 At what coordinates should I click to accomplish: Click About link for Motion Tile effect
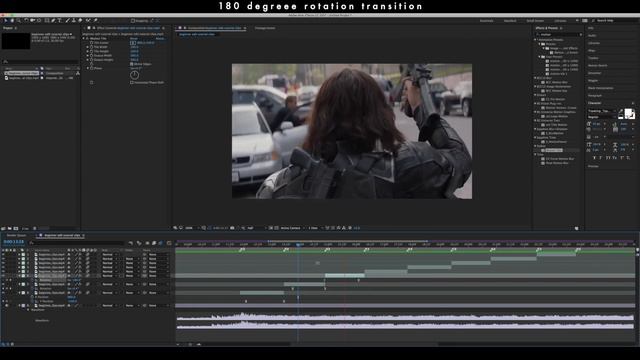[x=160, y=38]
